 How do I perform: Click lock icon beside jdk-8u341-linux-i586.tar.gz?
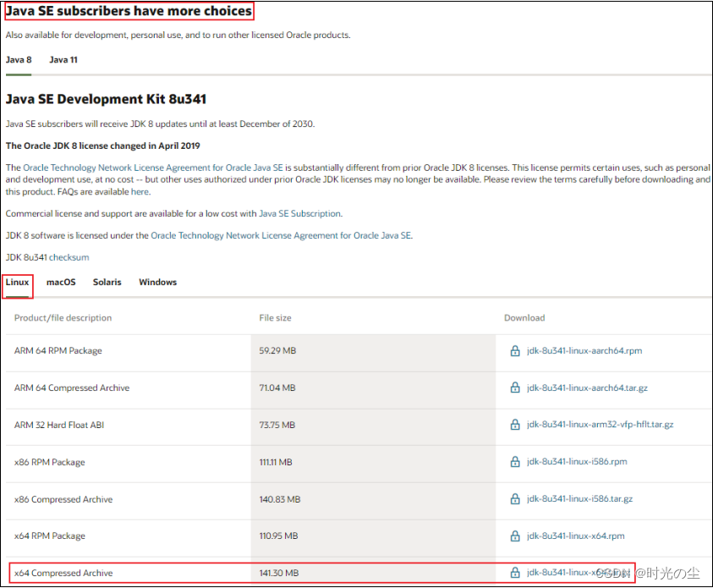pyautogui.click(x=515, y=499)
